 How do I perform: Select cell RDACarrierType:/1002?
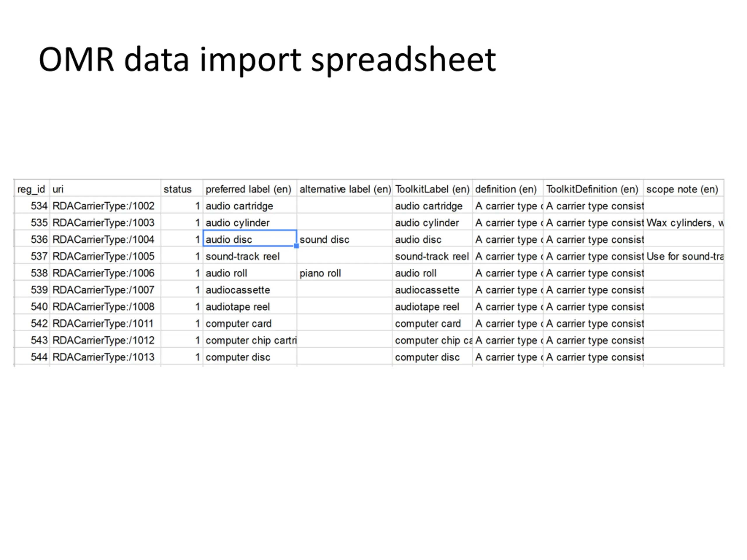105,206
